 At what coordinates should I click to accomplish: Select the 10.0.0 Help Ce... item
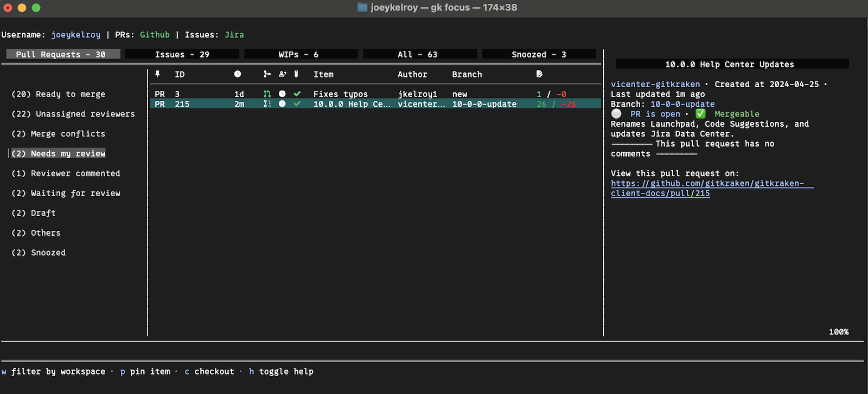(x=352, y=104)
